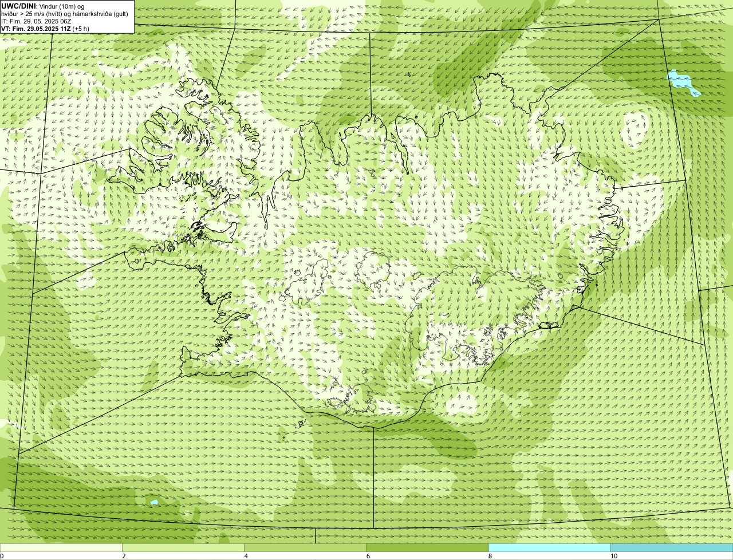Pick the 8–10 m/s light cyan color bar segment
The image size is (733, 560).
[550, 548]
